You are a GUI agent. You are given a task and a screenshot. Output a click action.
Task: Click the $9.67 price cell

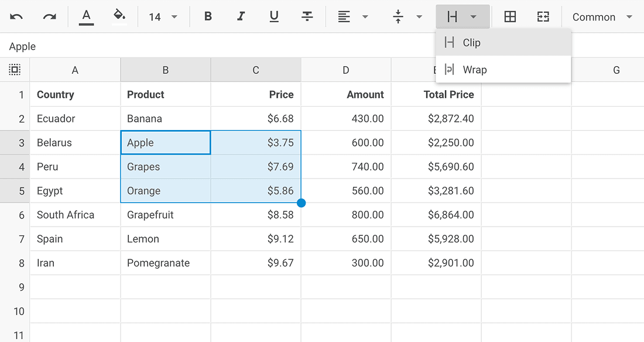256,263
